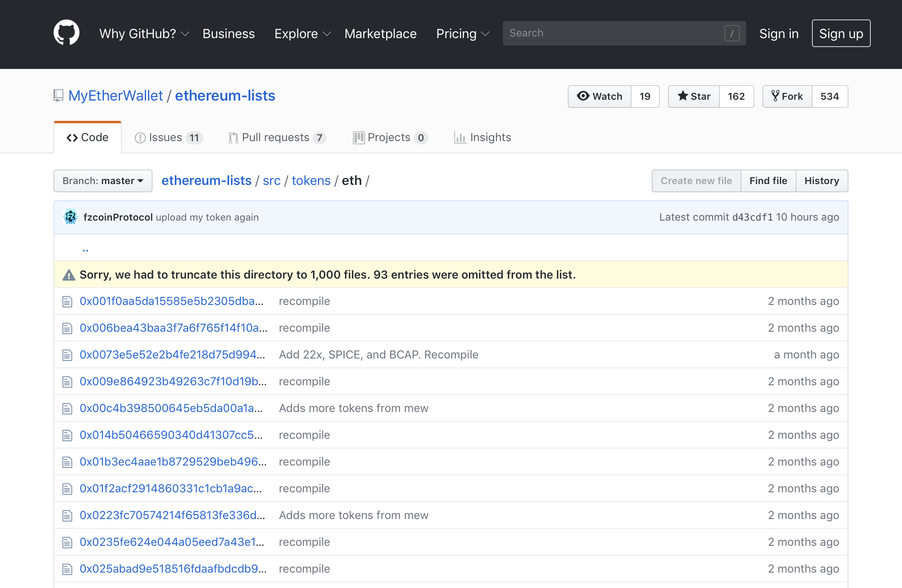Star the ethereum-lists repository

(x=694, y=97)
